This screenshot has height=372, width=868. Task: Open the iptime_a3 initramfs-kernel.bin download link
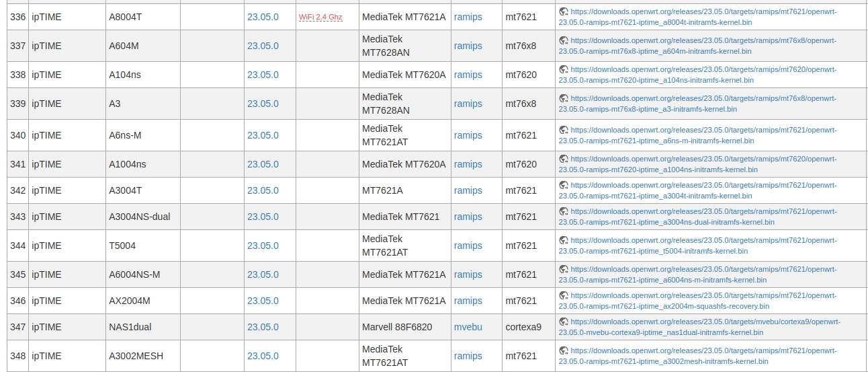[698, 104]
